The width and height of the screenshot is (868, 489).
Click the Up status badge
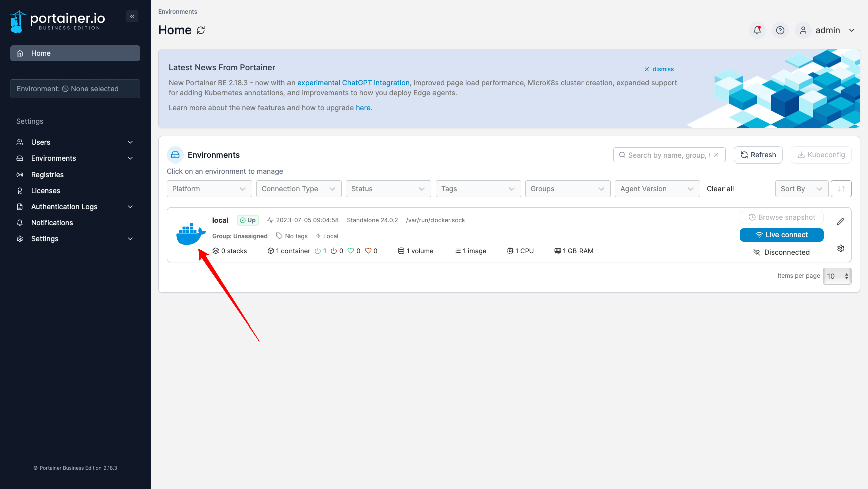[248, 220]
